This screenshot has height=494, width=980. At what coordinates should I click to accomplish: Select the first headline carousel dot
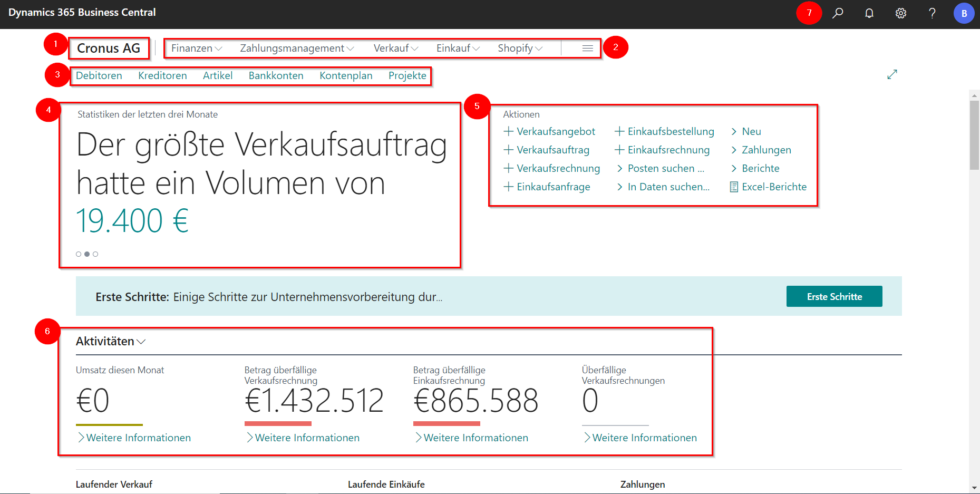click(79, 254)
